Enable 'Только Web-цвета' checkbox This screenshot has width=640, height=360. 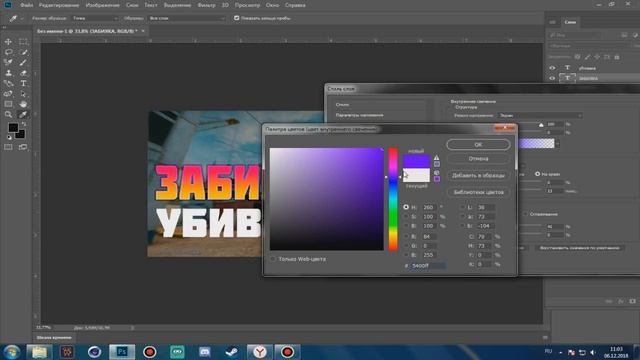(273, 259)
